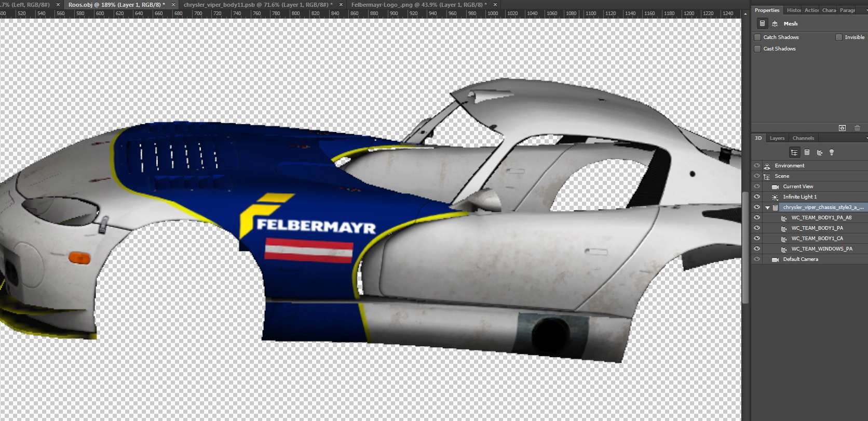Click material icon of WC_TEAM_BODY1_PA_A8
This screenshot has width=868, height=421.
[x=784, y=218]
